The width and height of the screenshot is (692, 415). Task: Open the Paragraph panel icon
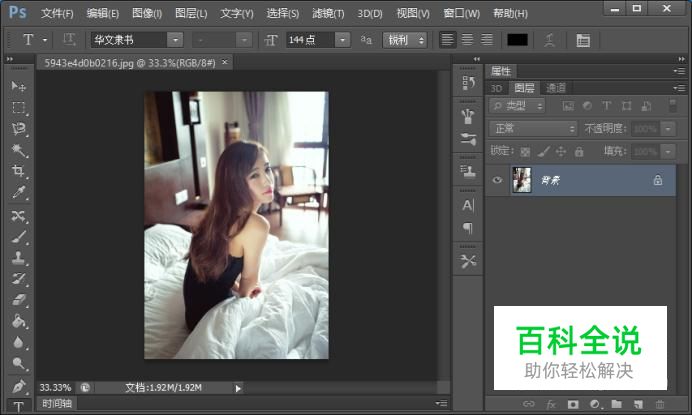click(468, 228)
